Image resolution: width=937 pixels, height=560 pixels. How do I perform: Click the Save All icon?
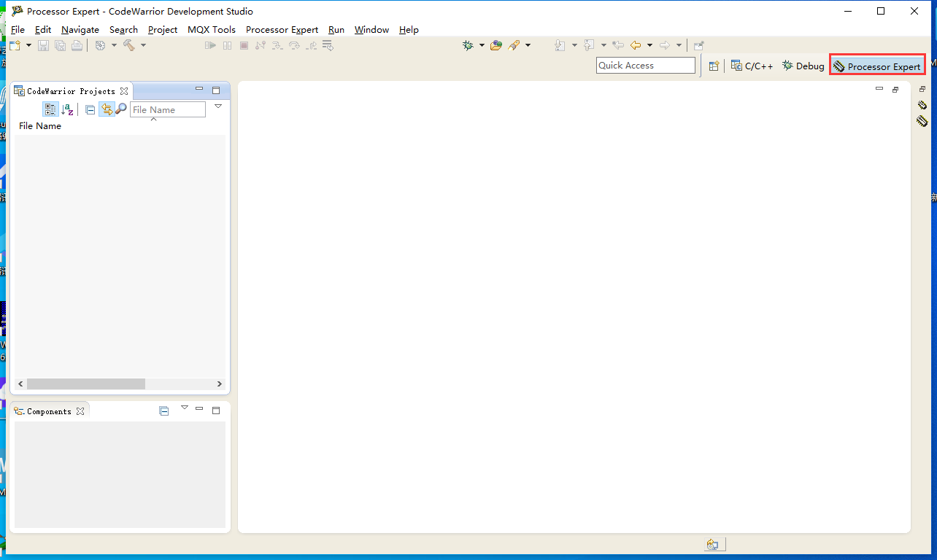pyautogui.click(x=60, y=45)
